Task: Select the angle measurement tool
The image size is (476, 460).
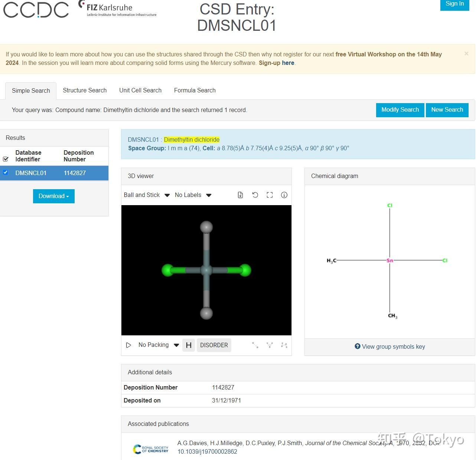Action: pos(270,345)
